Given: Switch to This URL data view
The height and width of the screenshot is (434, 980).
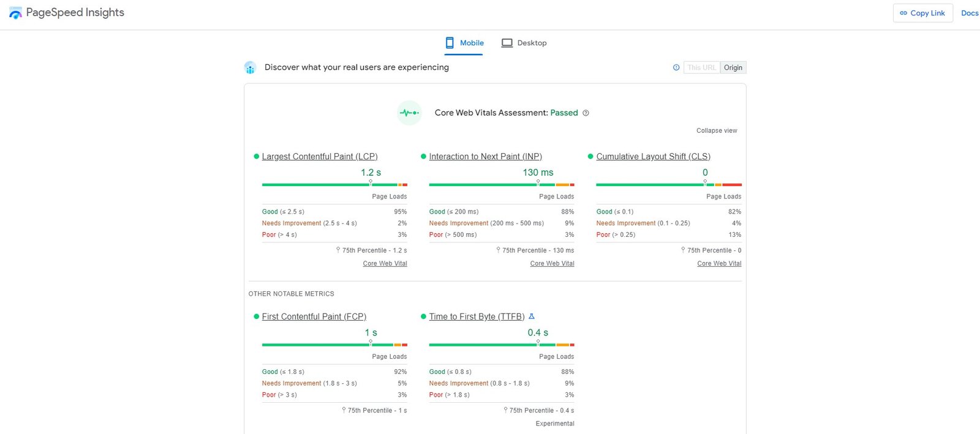Looking at the screenshot, I should (x=701, y=68).
